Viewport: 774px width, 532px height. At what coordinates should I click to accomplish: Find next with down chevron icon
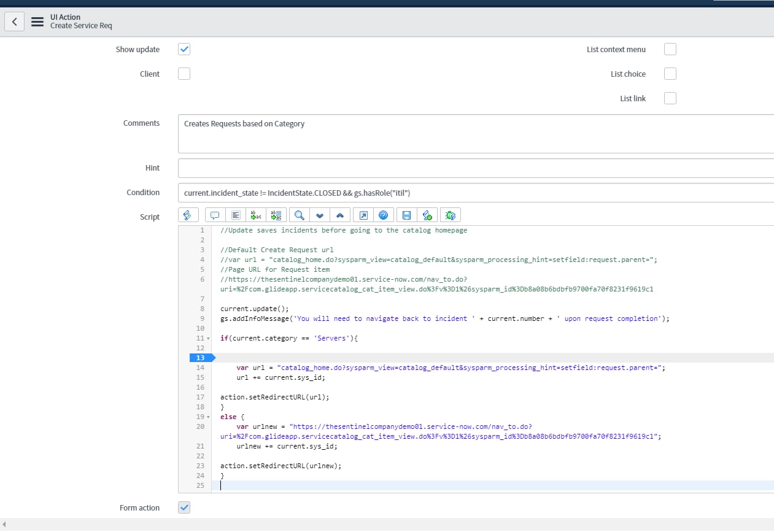coord(319,215)
